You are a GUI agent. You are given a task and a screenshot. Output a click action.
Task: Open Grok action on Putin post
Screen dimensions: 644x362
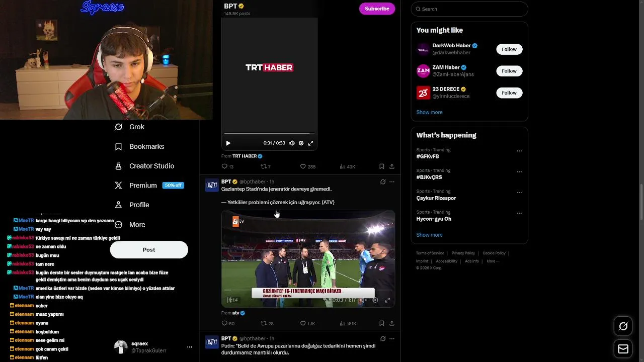pyautogui.click(x=383, y=338)
